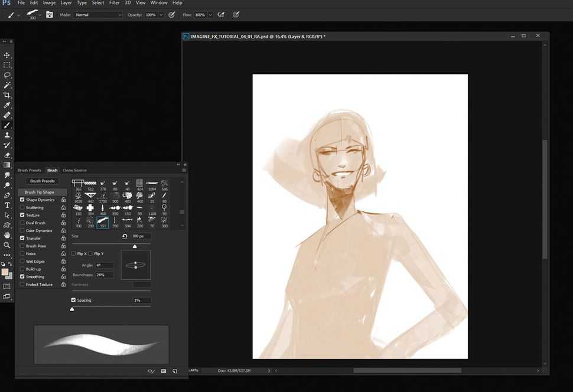Select the Lasso tool
Image resolution: width=573 pixels, height=392 pixels.
coord(8,75)
